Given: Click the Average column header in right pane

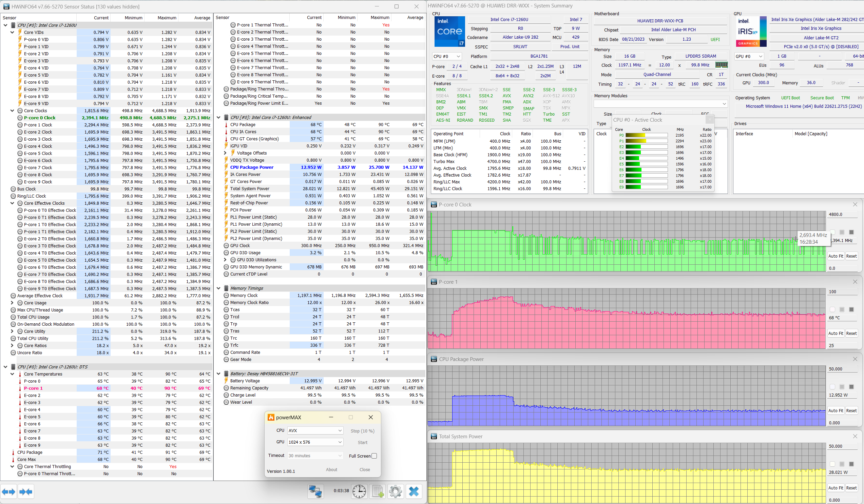Looking at the screenshot, I should pos(415,18).
